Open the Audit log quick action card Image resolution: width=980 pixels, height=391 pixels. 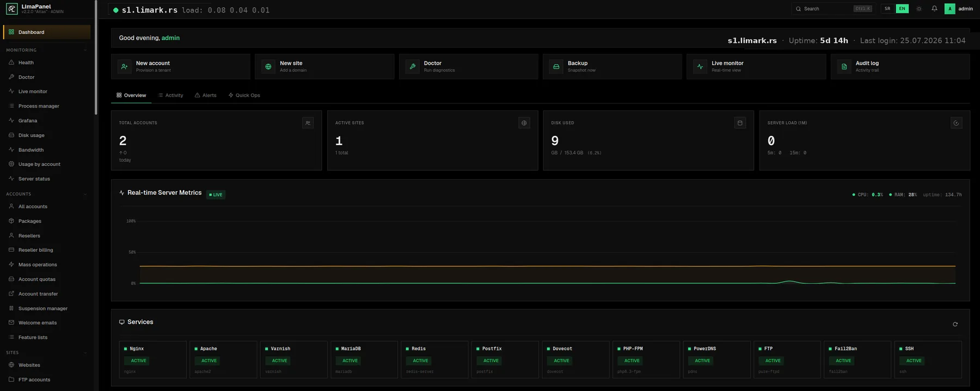point(901,66)
